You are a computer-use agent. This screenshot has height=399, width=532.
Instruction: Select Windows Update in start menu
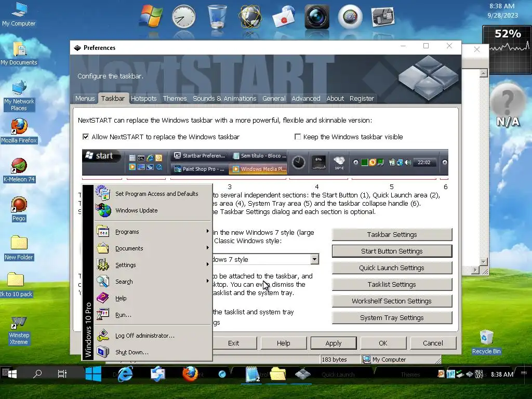pyautogui.click(x=153, y=210)
